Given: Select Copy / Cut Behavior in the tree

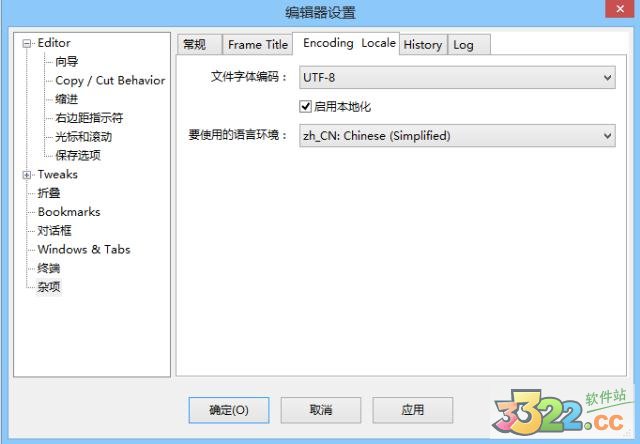Looking at the screenshot, I should coord(110,80).
